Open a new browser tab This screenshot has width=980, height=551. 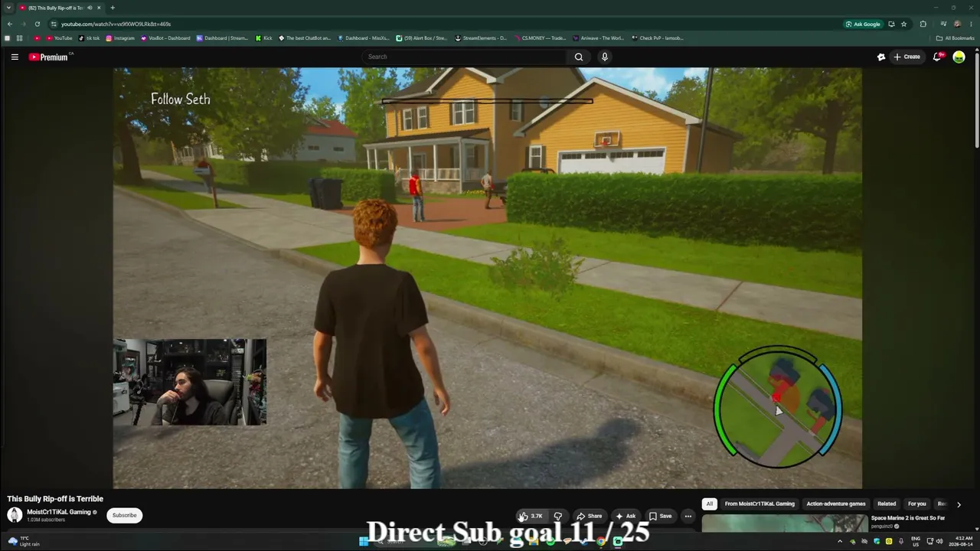pos(113,8)
